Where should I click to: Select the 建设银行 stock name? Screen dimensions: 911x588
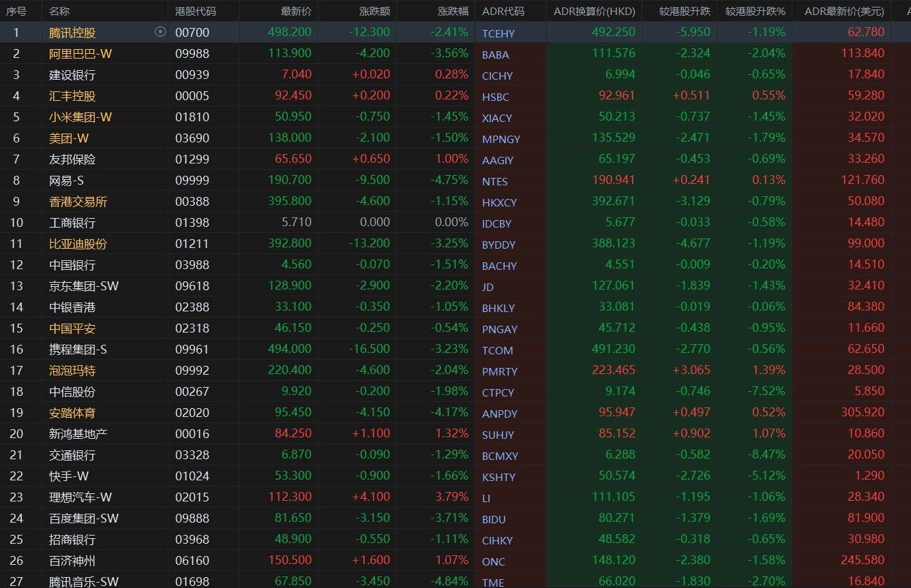(72, 74)
